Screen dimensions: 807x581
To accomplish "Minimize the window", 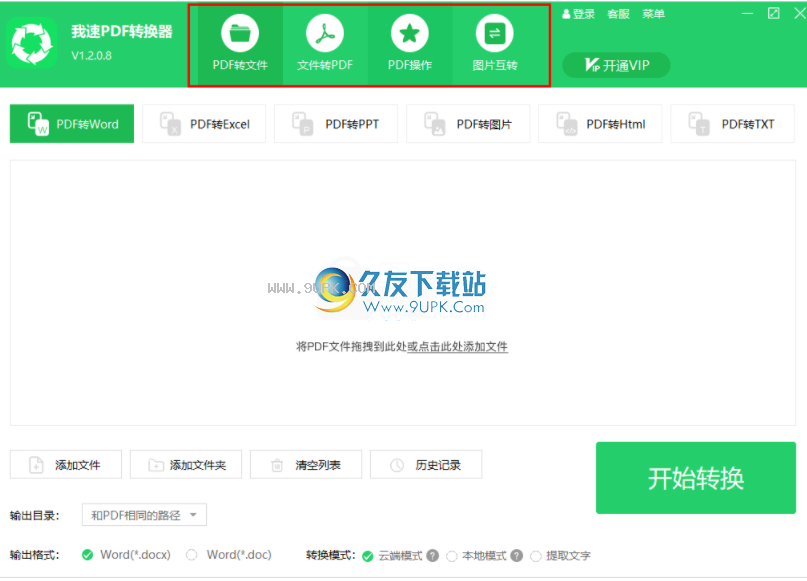I will [x=747, y=13].
